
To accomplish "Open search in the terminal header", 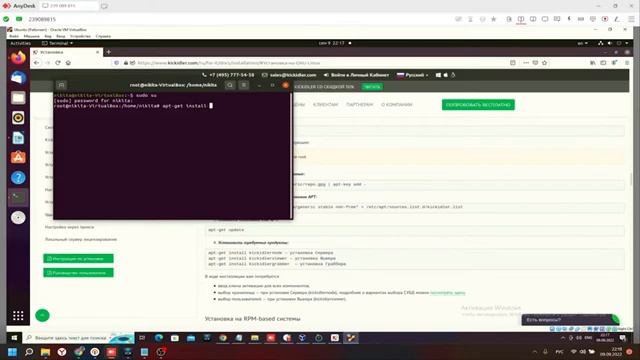I will click(x=230, y=85).
